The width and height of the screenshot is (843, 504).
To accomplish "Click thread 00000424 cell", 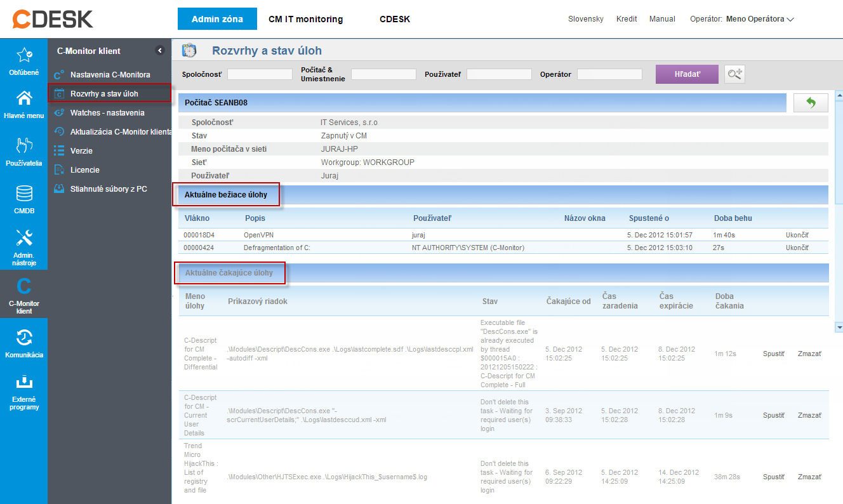I will 199,248.
